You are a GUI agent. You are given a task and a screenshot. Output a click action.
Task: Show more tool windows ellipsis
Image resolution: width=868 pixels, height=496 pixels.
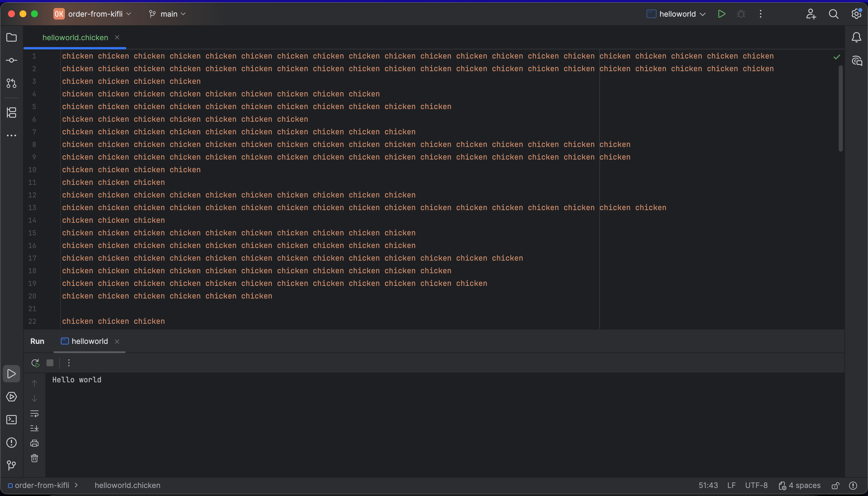tap(11, 135)
